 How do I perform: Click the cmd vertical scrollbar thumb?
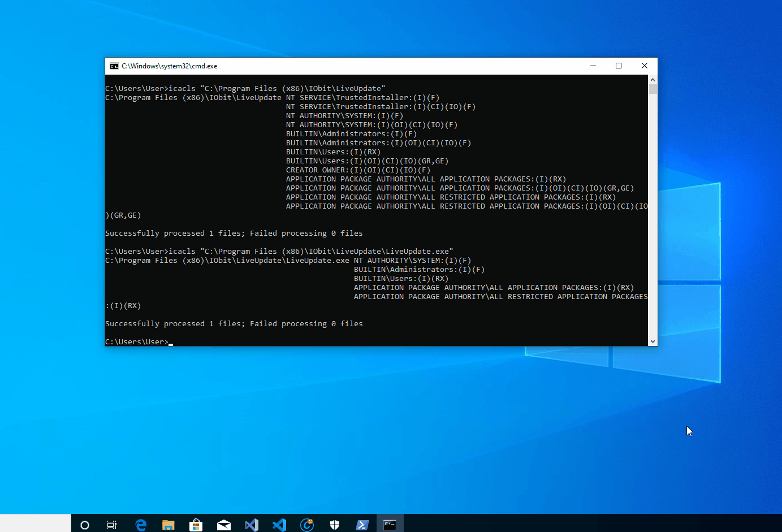tap(653, 89)
